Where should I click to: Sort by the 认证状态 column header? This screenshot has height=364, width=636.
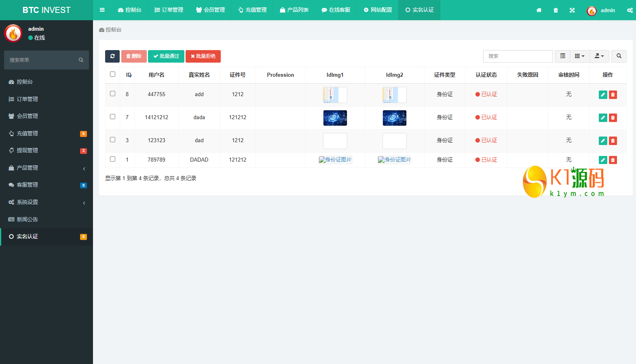point(486,75)
